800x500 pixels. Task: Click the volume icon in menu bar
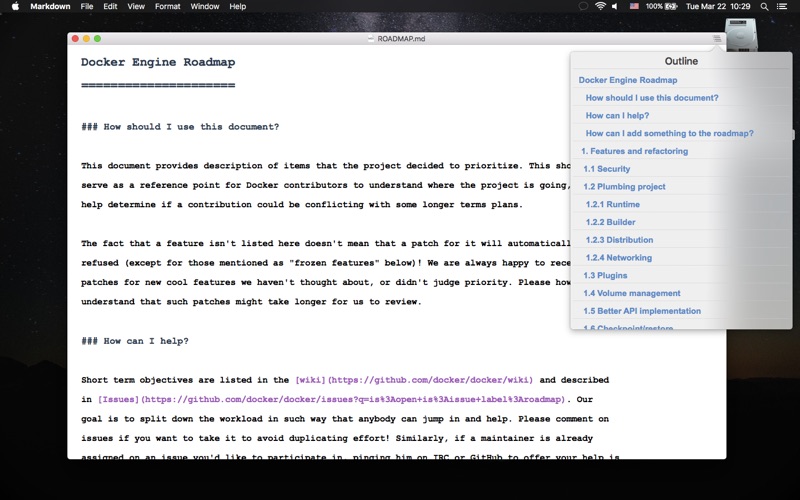(x=615, y=6)
